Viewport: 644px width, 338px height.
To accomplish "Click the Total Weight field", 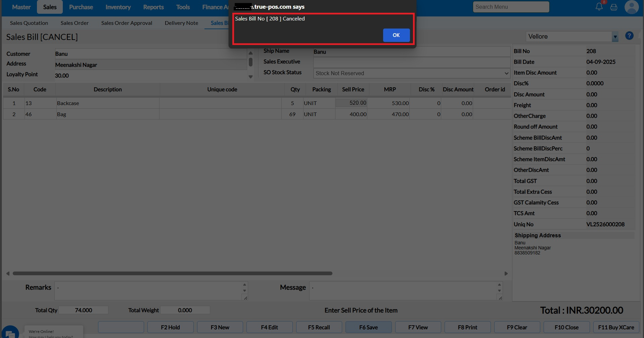I will tap(185, 310).
